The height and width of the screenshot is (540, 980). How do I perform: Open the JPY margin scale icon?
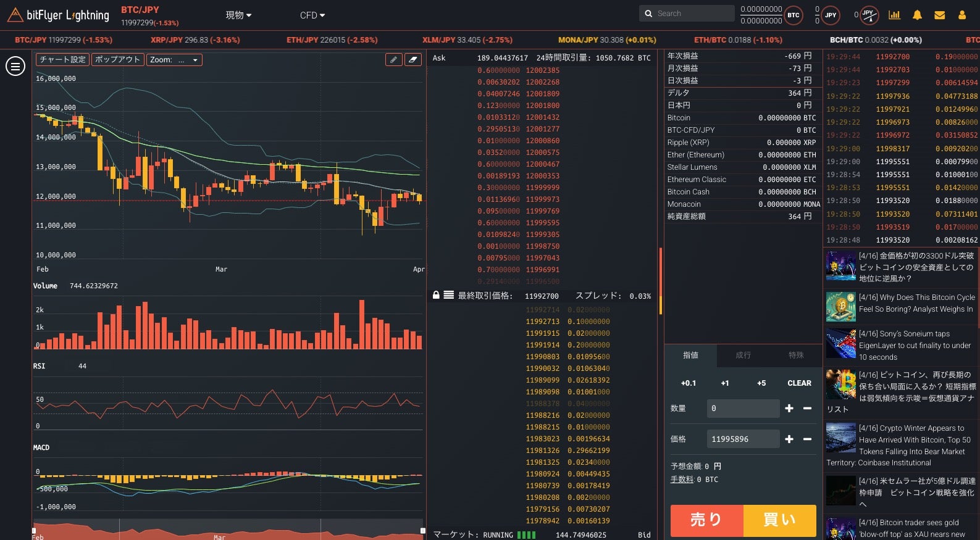869,15
